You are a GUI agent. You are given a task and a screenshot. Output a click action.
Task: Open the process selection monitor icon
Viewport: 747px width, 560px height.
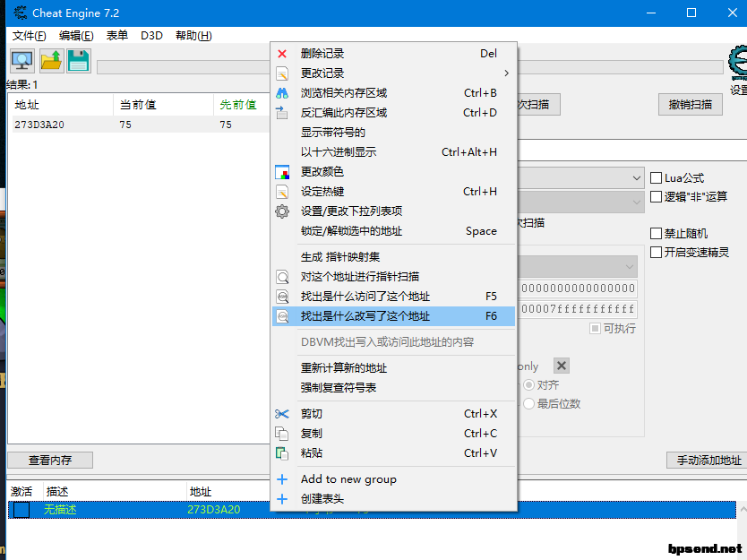point(21,61)
